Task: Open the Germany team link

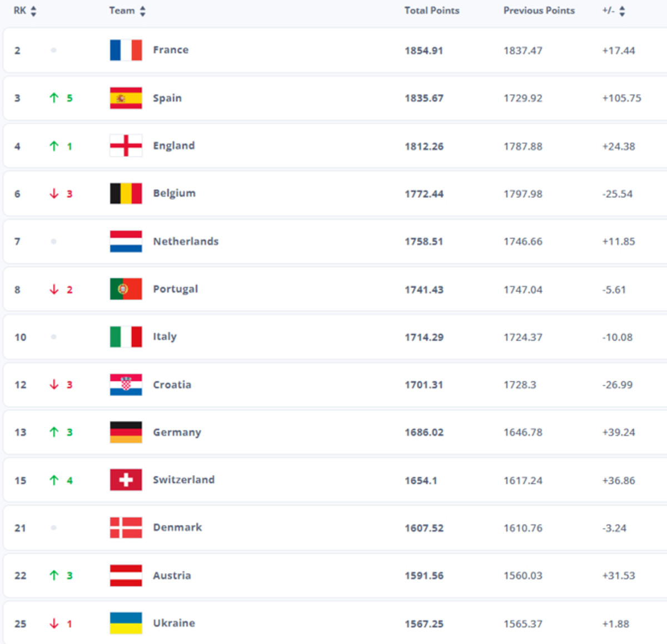Action: (x=177, y=432)
